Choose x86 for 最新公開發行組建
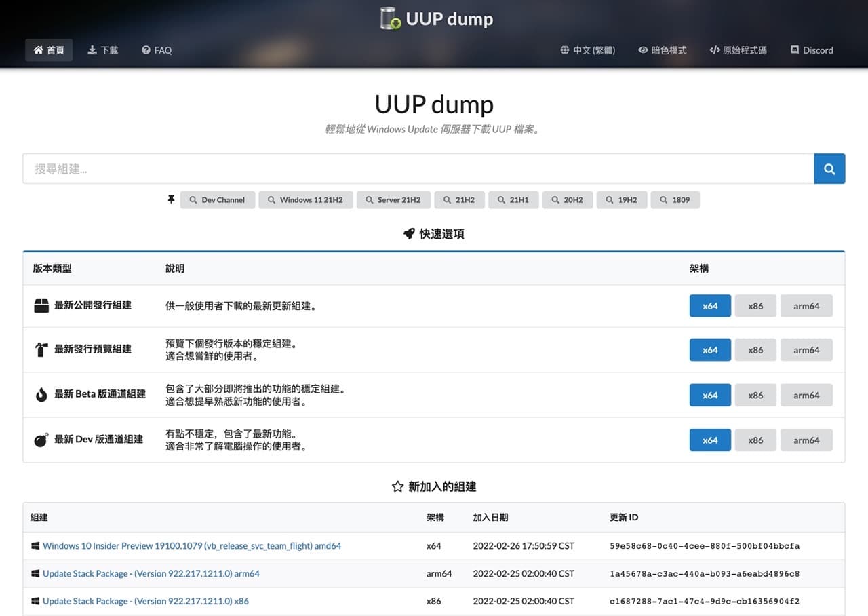This screenshot has width=868, height=616. (755, 306)
